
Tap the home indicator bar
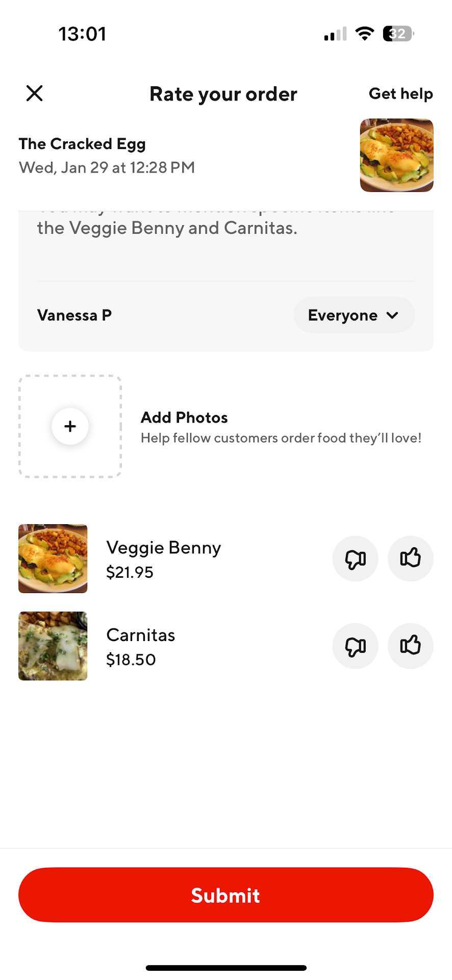(x=226, y=968)
